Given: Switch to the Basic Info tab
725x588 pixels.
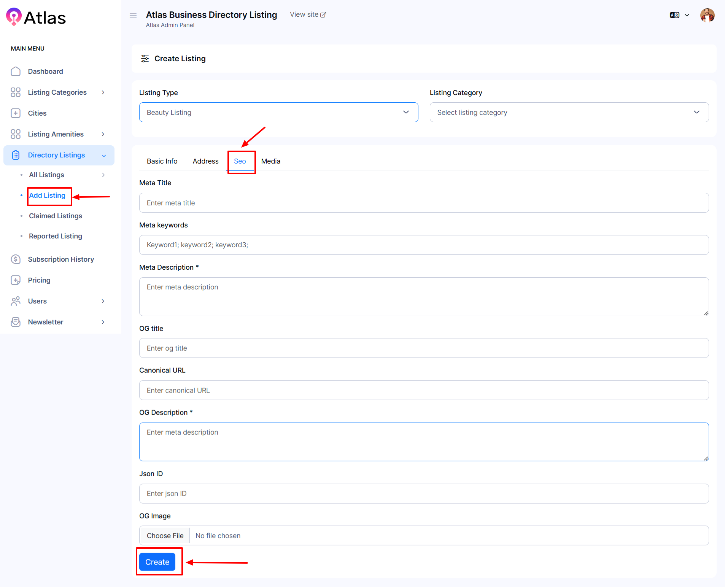Looking at the screenshot, I should [x=162, y=161].
